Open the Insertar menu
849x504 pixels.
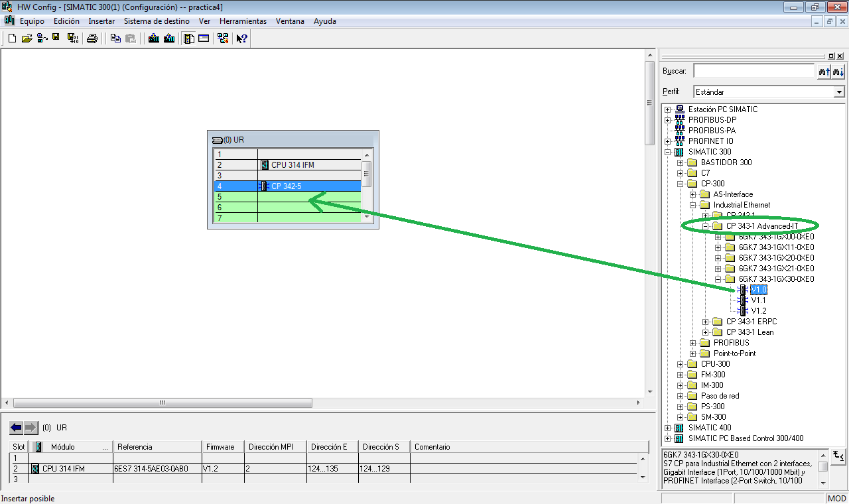(101, 21)
